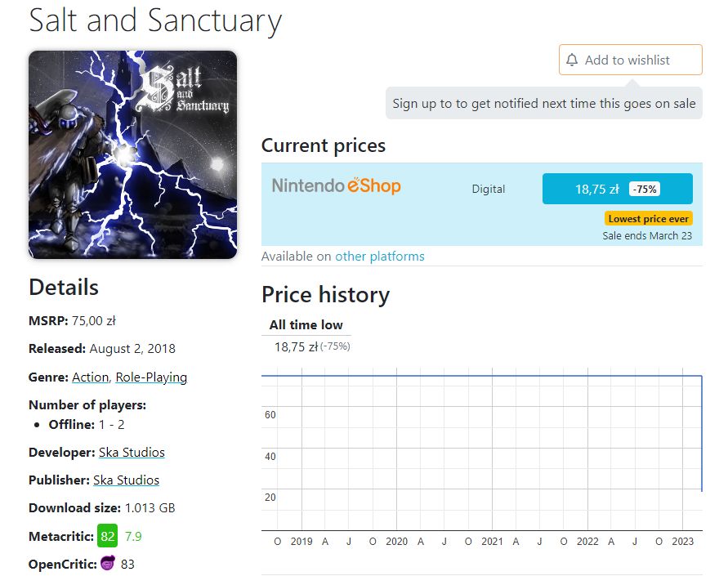Open the Ska Studios developer link

click(x=132, y=452)
